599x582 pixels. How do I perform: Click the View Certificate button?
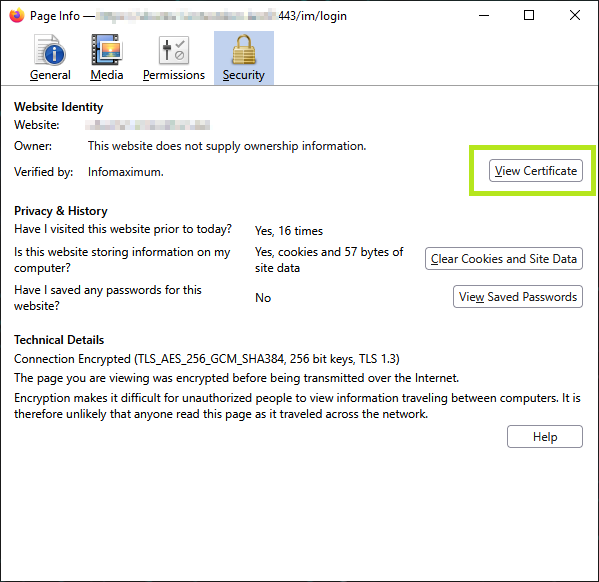click(536, 170)
